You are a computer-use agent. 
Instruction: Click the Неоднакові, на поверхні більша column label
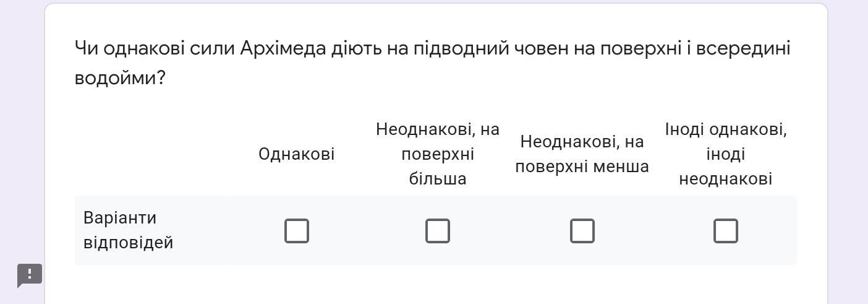pos(438,154)
